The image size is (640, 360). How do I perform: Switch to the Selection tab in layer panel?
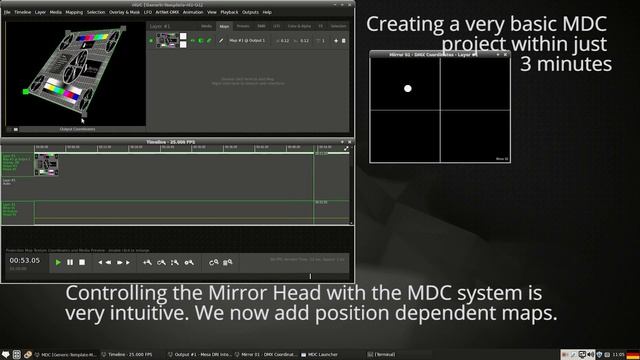tap(338, 26)
